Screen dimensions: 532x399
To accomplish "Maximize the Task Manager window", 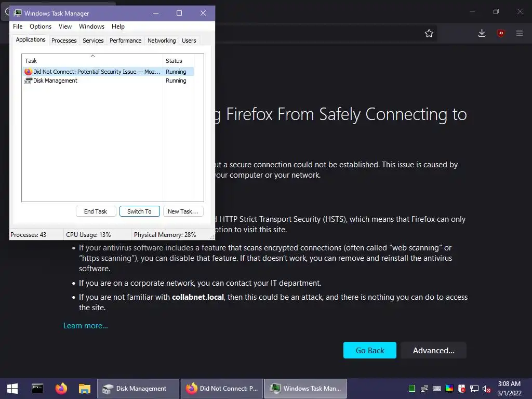I will [x=179, y=13].
